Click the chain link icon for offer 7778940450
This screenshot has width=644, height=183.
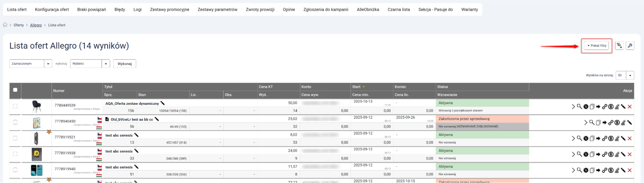[610, 123]
